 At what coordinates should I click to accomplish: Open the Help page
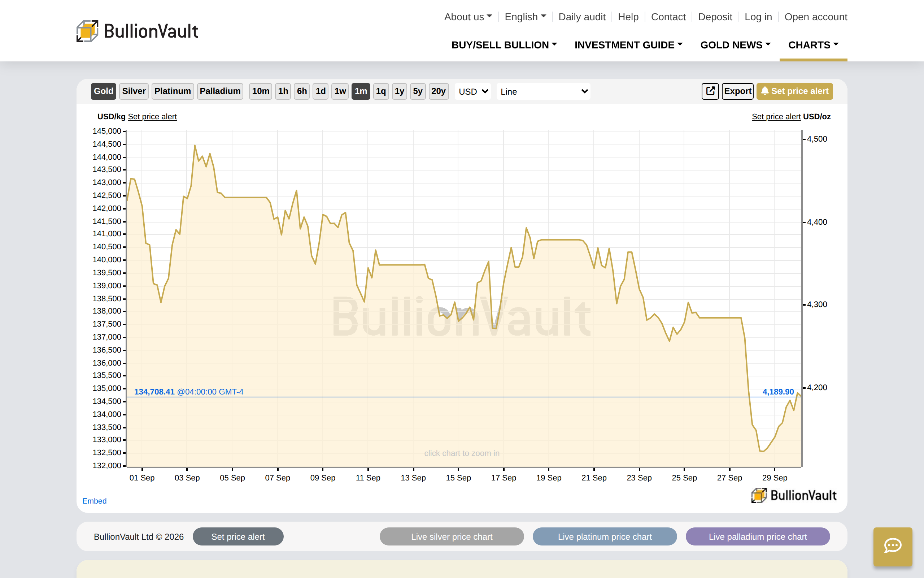[628, 17]
